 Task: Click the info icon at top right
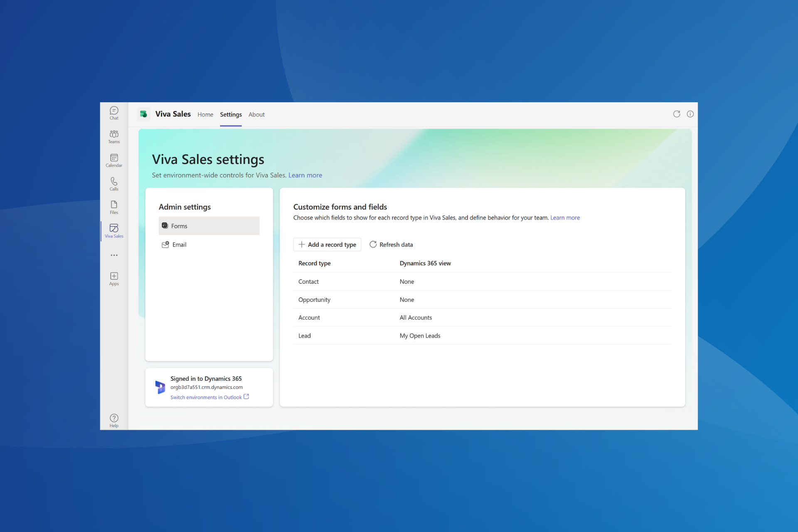click(690, 114)
